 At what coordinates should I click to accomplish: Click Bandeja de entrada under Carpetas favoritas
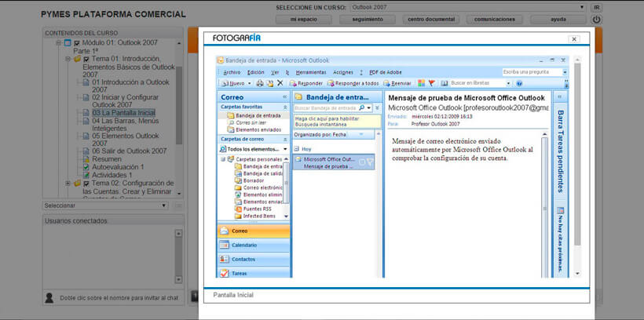254,116
